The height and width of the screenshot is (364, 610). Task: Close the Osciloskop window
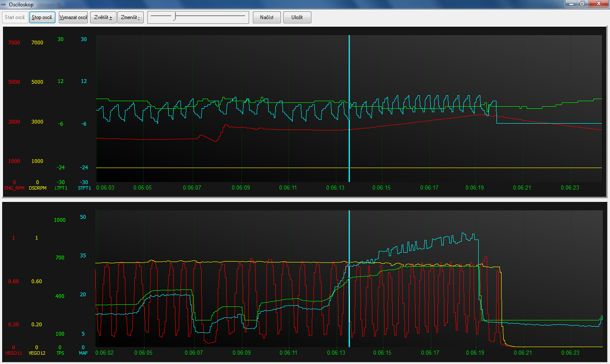coord(599,4)
